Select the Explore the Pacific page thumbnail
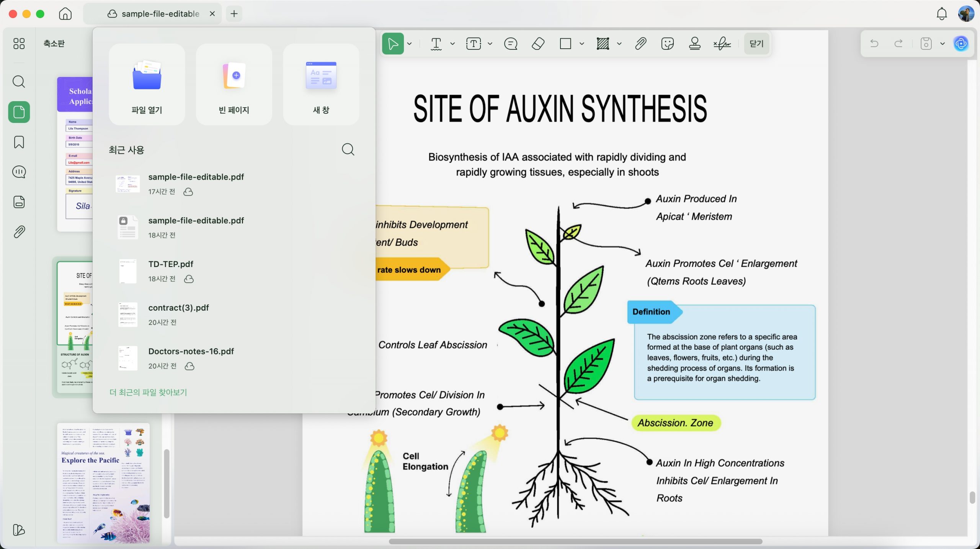The height and width of the screenshot is (549, 980). click(x=103, y=483)
